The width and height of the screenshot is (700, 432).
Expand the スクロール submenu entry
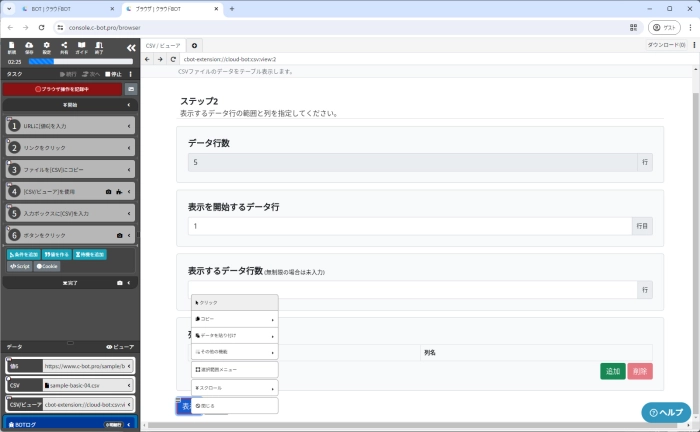click(234, 387)
